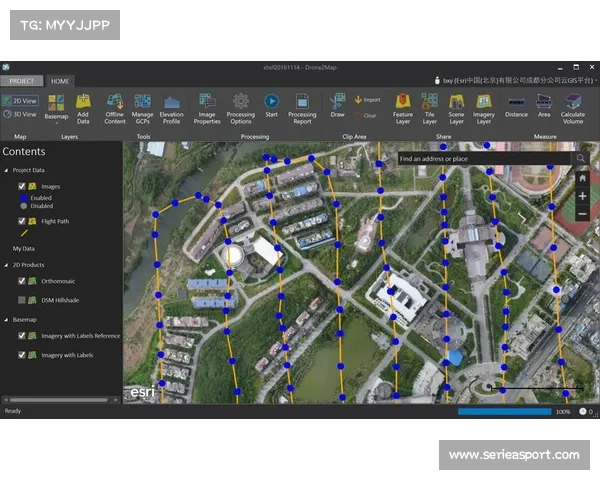The height and width of the screenshot is (480, 600).
Task: Share as Scene Layer
Action: click(x=457, y=109)
